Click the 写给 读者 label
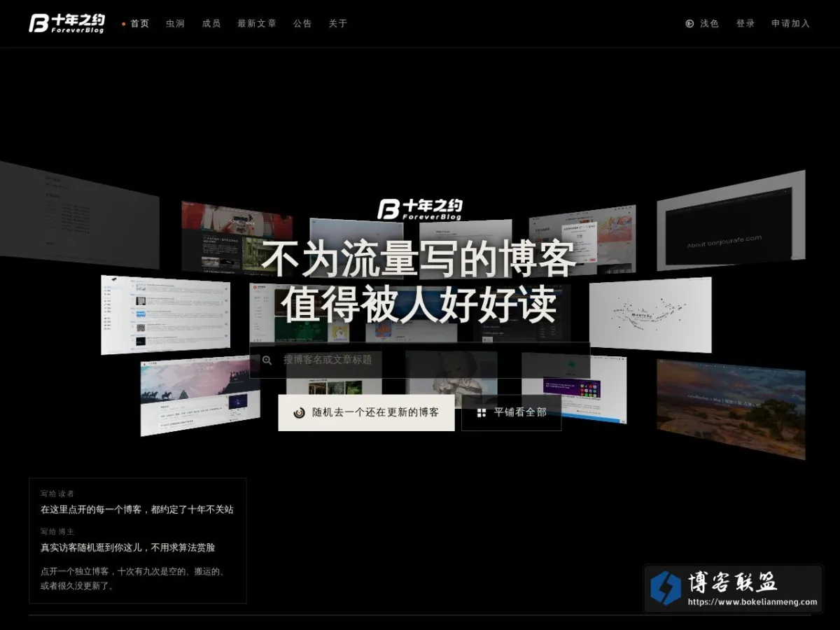 [x=57, y=493]
